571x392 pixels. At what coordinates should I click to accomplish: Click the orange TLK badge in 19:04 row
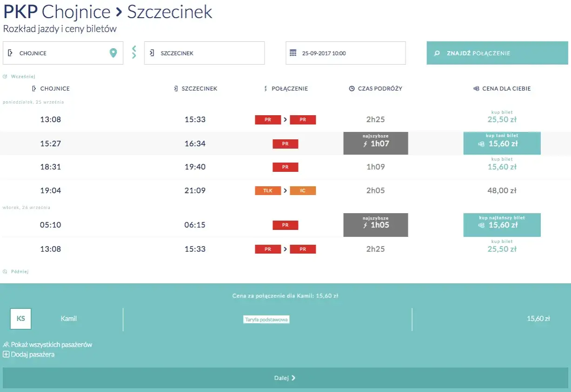[x=268, y=190]
